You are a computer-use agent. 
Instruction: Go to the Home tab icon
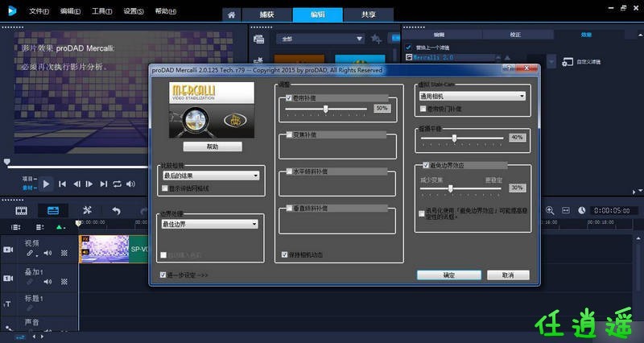pyautogui.click(x=232, y=14)
